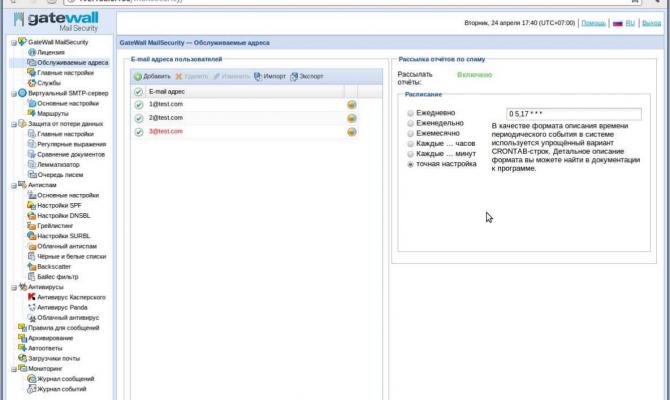Click the orange icon in 2@test.com row
The height and width of the screenshot is (400, 670).
(352, 118)
